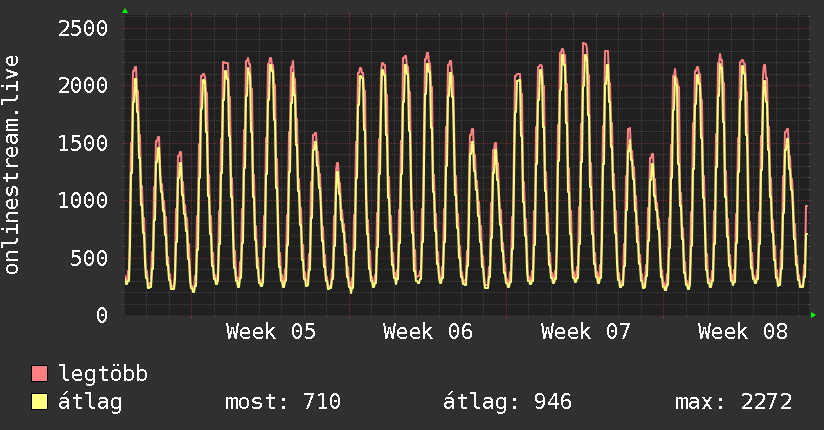Click the green arrow at the X axis end
The height and width of the screenshot is (430, 824).
click(813, 315)
